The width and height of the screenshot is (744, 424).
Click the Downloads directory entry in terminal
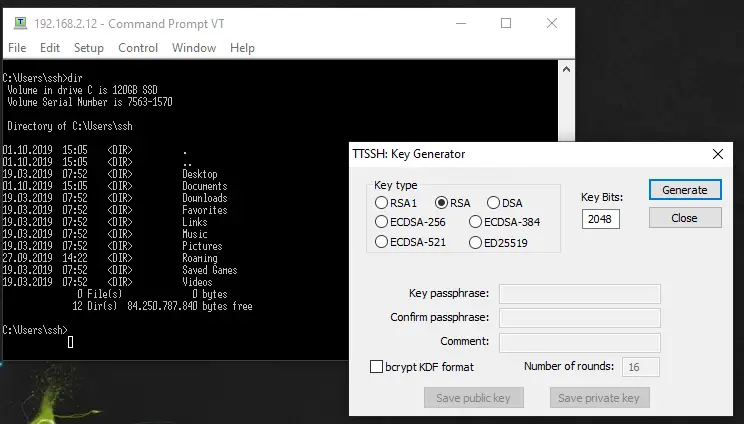pyautogui.click(x=205, y=198)
